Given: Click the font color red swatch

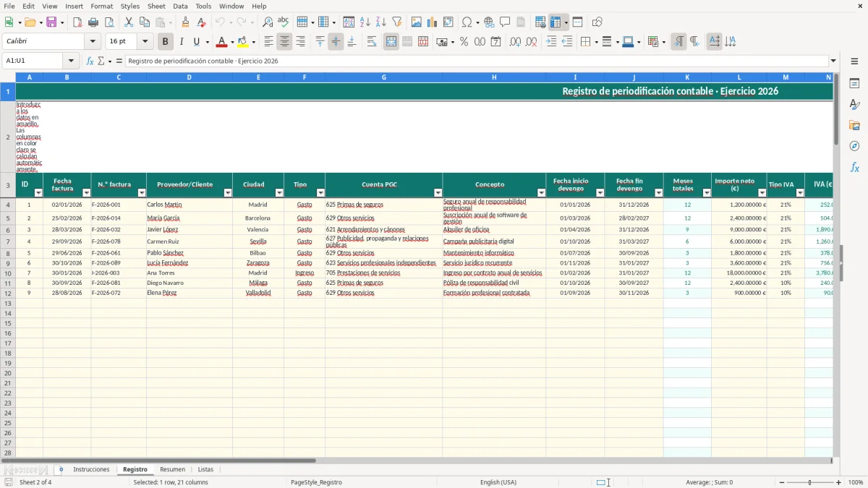Looking at the screenshot, I should click(222, 42).
